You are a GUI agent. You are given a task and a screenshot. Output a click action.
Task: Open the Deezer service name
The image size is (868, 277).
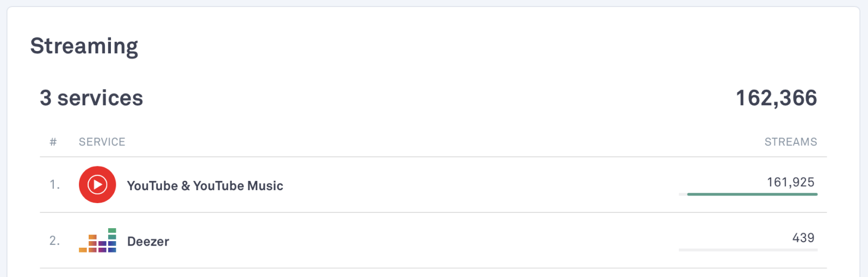148,242
